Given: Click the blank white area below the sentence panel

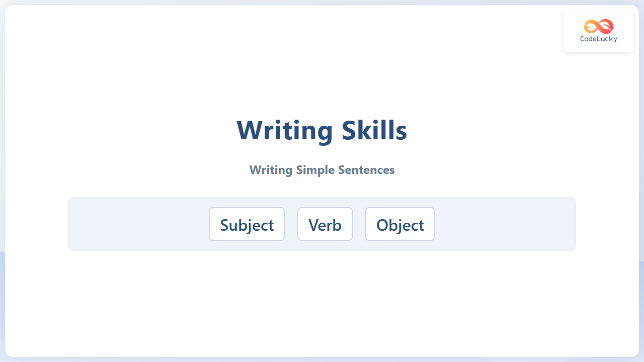Looking at the screenshot, I should (x=322, y=302).
